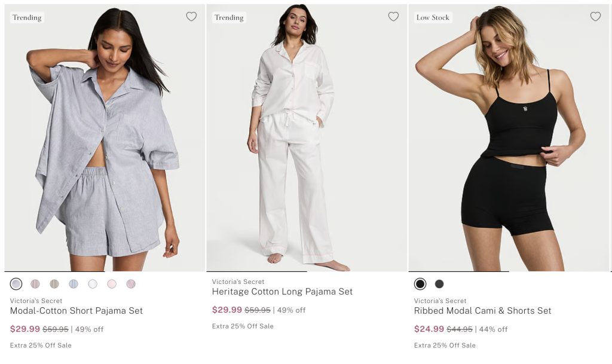Screen dimensions: 612x364
Task: Pick the last mauve striped swatch
Action: 131,284
